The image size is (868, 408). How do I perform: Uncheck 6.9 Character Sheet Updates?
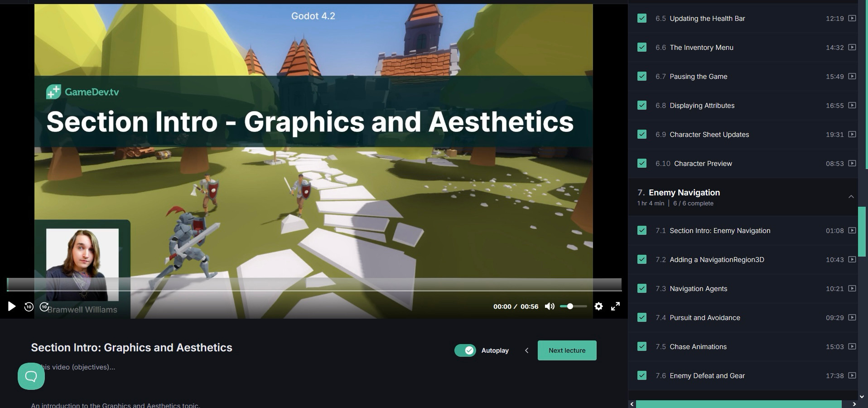[x=642, y=134]
